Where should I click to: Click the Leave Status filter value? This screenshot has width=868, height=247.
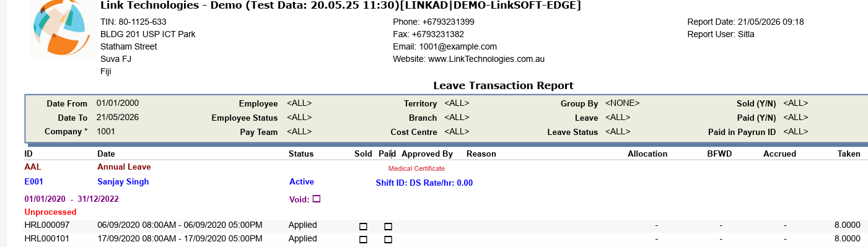click(x=618, y=131)
